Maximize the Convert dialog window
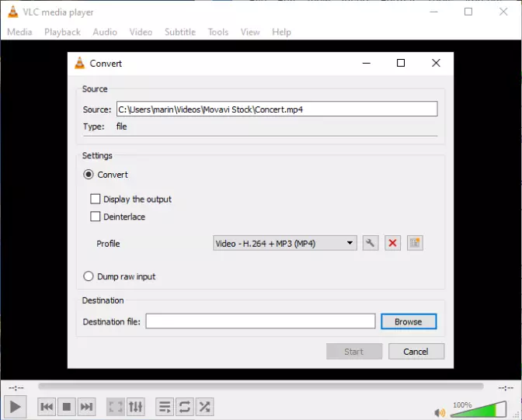522x420 pixels. pyautogui.click(x=401, y=63)
